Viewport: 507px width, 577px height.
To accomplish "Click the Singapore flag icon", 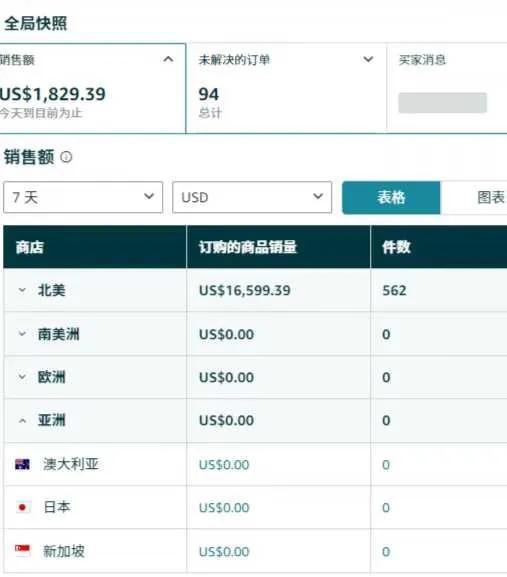I will (22, 550).
